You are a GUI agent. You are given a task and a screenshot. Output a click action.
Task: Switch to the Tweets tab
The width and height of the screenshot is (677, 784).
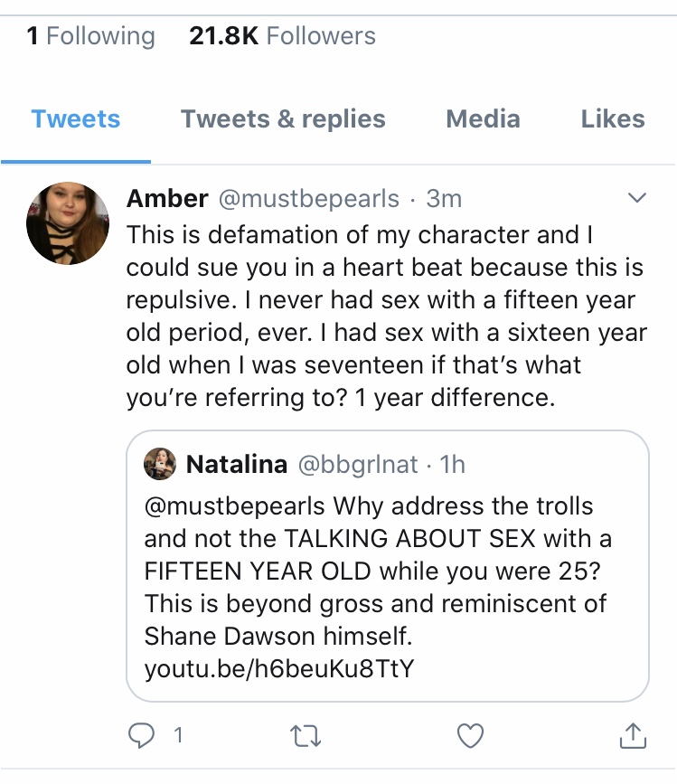[x=76, y=119]
